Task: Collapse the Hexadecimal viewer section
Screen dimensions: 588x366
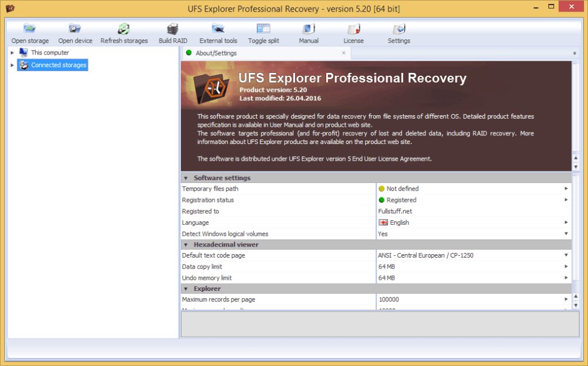Action: point(185,244)
